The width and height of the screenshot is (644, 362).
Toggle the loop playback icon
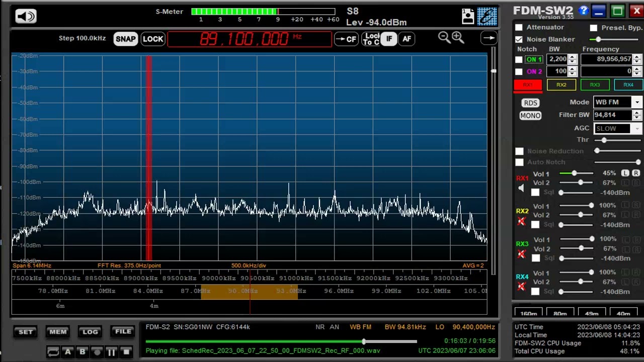pos(53,352)
